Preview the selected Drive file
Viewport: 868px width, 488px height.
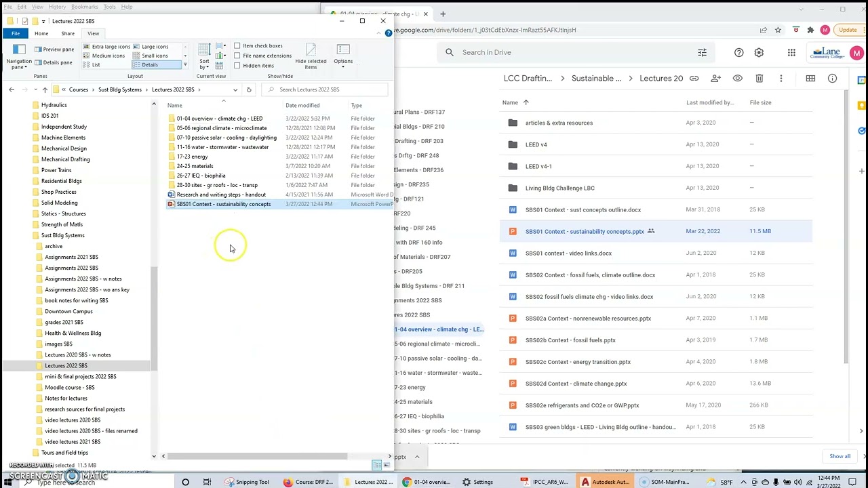tap(738, 79)
